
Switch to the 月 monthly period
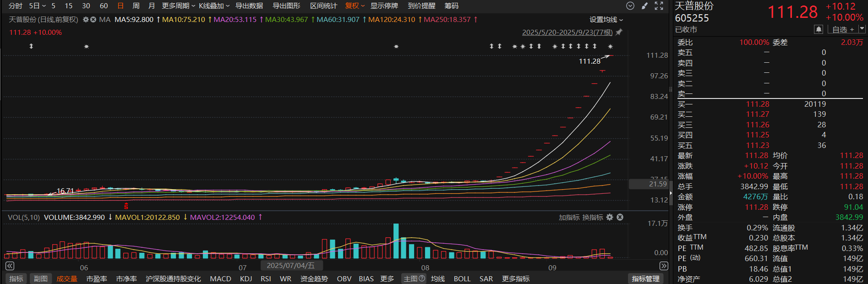click(x=152, y=6)
